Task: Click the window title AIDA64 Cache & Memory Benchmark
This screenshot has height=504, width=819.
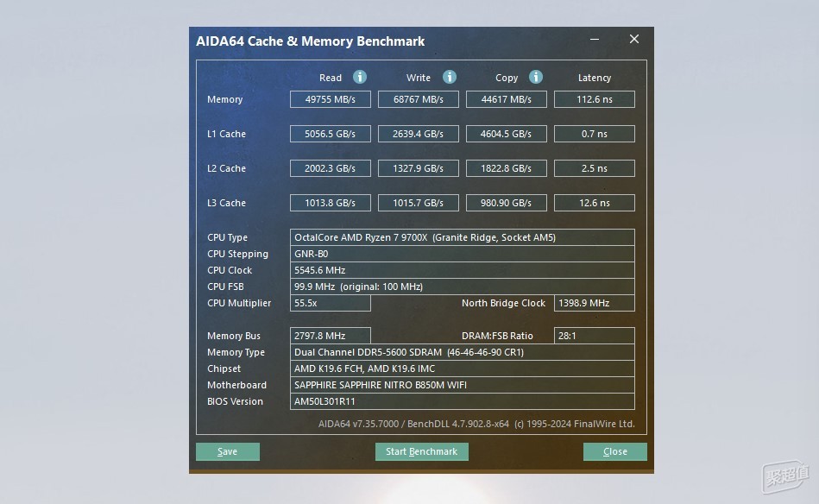Action: coord(311,41)
